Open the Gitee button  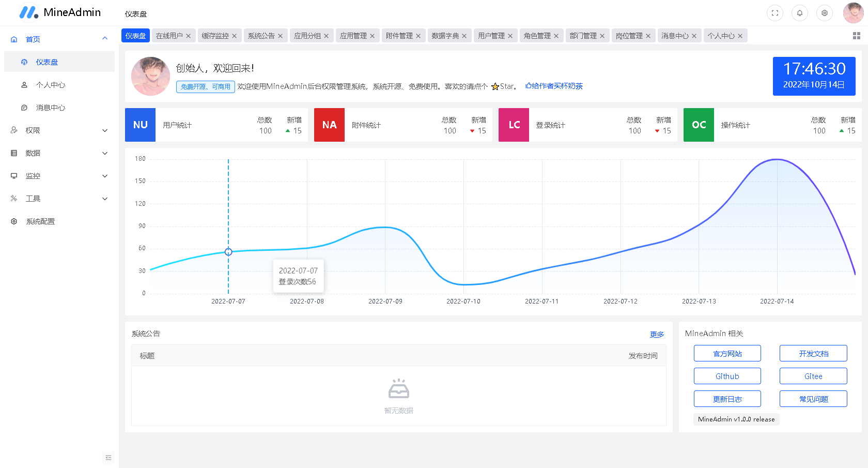pyautogui.click(x=813, y=376)
